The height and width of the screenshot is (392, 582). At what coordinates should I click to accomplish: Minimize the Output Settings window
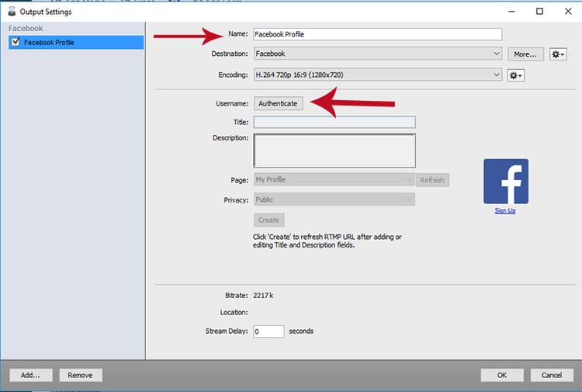[x=511, y=11]
